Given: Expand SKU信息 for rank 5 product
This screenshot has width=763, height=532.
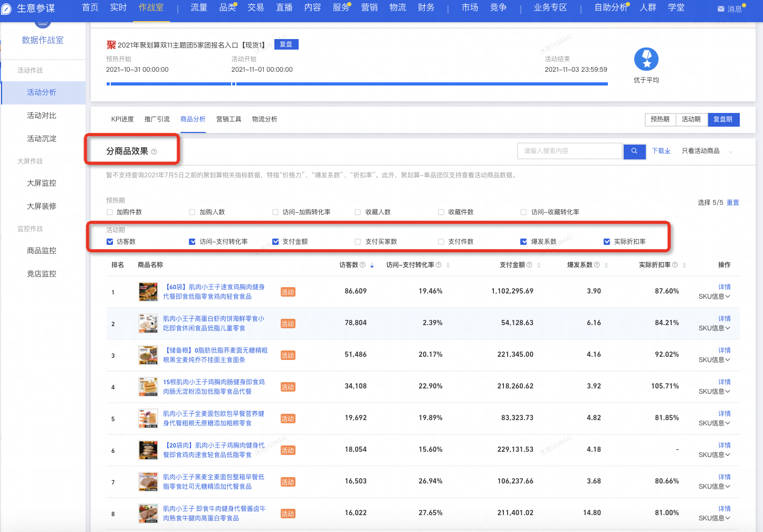Looking at the screenshot, I should tap(714, 423).
